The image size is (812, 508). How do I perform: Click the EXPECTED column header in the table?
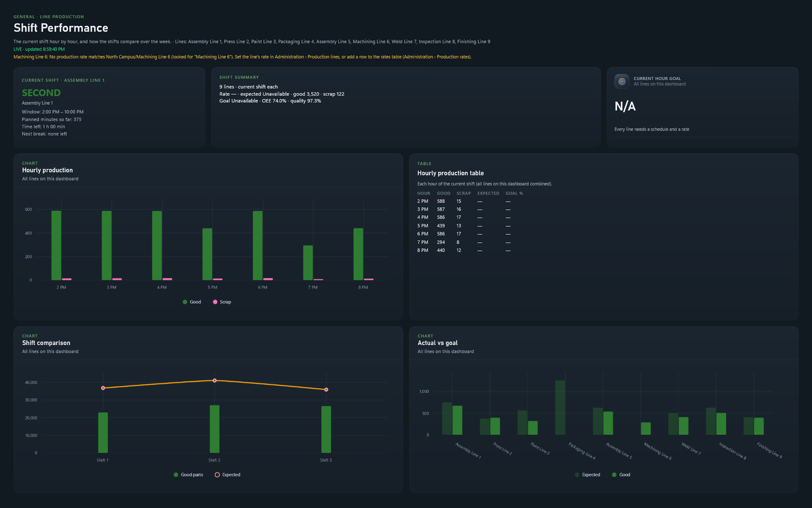[488, 193]
